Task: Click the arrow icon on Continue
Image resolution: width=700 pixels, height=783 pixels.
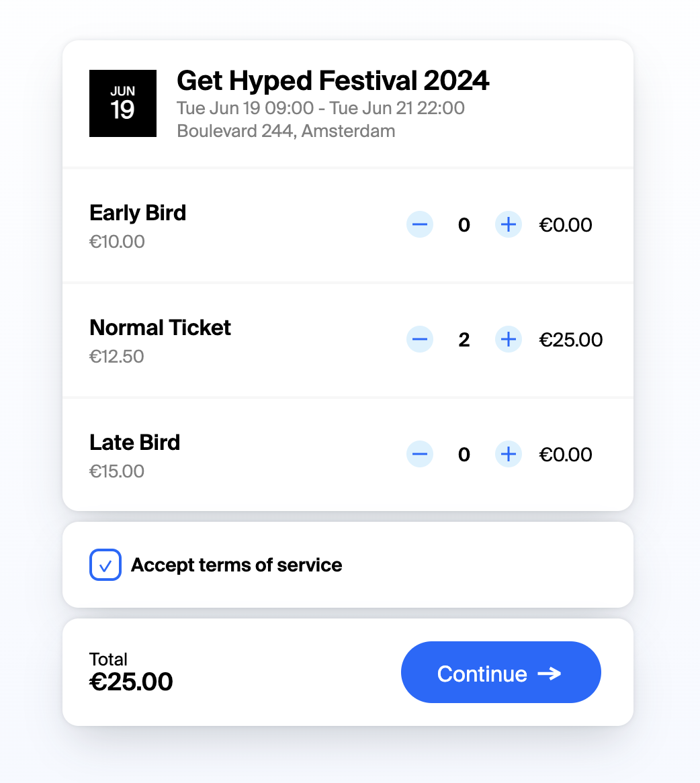Action: (x=550, y=674)
